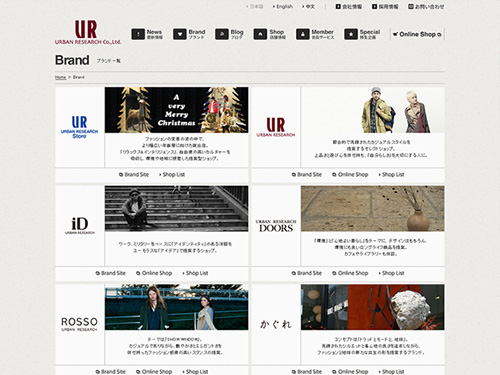Click the Urban Research DOORS logo
The width and height of the screenshot is (500, 375).
click(276, 226)
